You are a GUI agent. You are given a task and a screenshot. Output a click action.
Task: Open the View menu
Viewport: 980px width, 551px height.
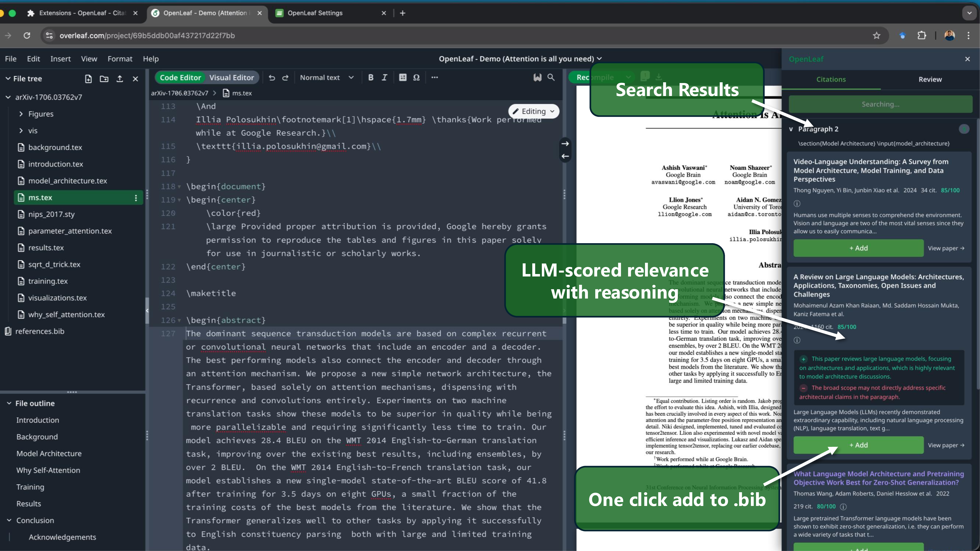(x=89, y=59)
